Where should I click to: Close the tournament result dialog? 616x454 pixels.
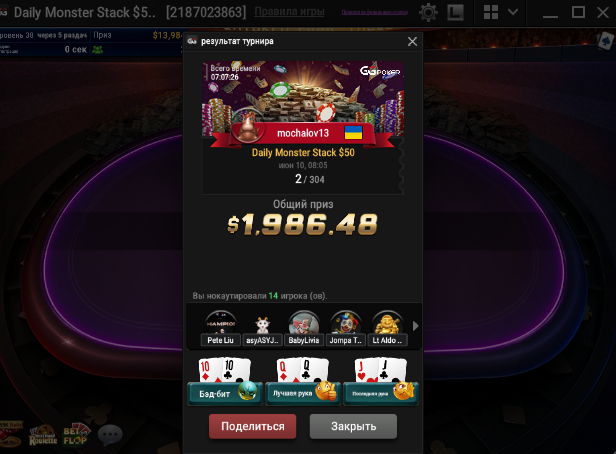point(412,41)
